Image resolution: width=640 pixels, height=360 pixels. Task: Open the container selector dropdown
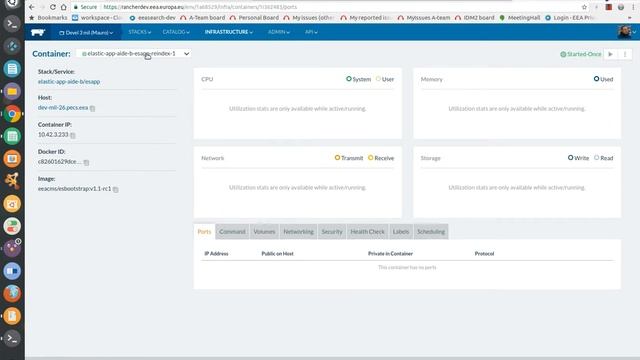[133, 53]
